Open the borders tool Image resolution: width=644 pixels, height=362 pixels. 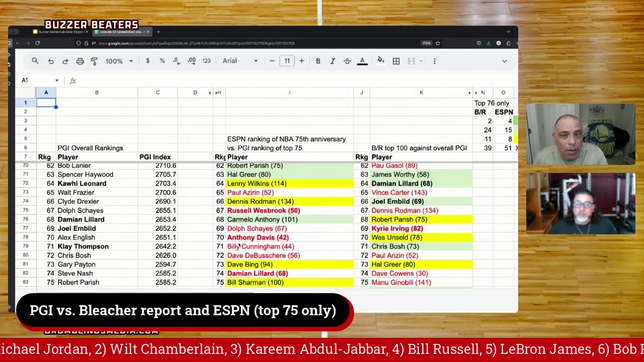tap(396, 61)
